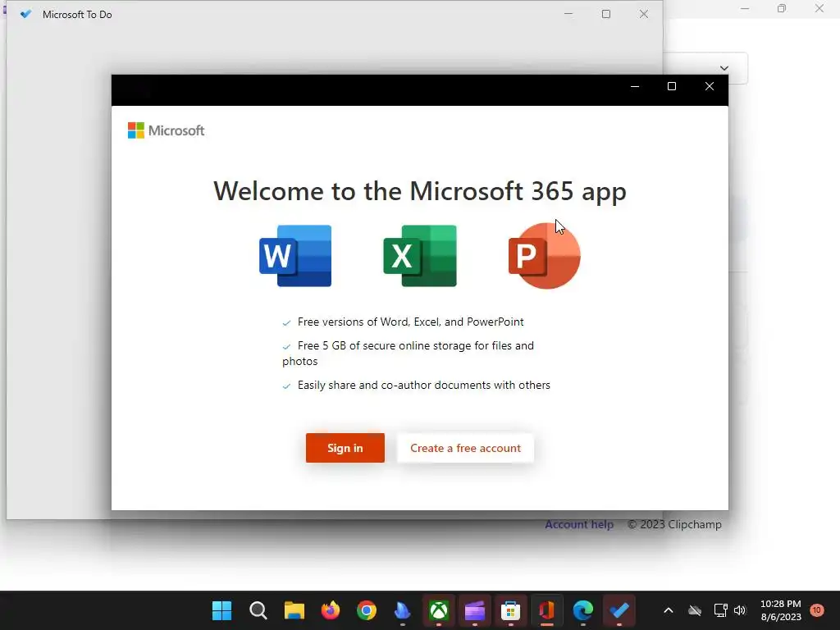Close the Microsoft 365 welcome window
Image resolution: width=840 pixels, height=630 pixels.
pos(710,86)
